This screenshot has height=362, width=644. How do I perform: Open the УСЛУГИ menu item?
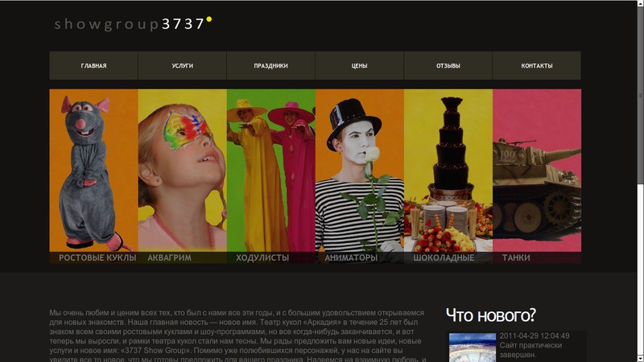183,66
